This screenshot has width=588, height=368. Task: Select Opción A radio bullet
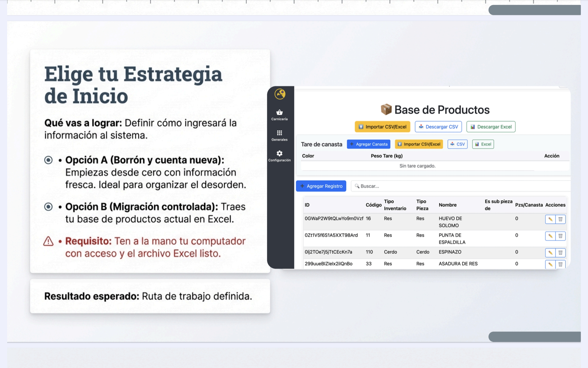coord(48,160)
